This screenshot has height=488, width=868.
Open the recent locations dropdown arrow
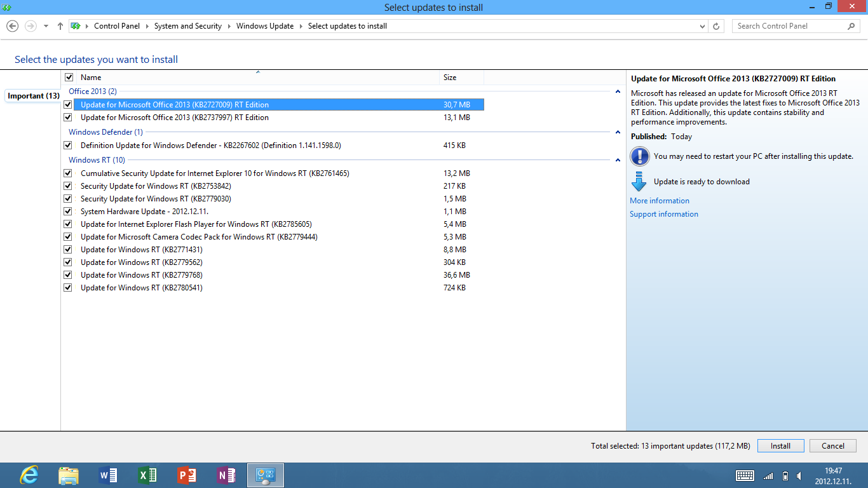[46, 26]
